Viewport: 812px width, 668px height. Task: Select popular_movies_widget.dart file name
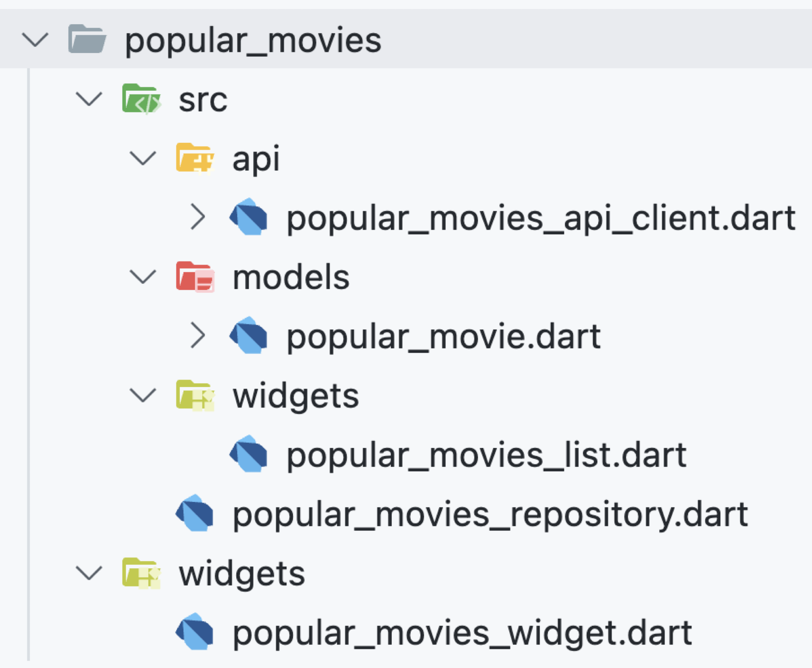coord(462,633)
